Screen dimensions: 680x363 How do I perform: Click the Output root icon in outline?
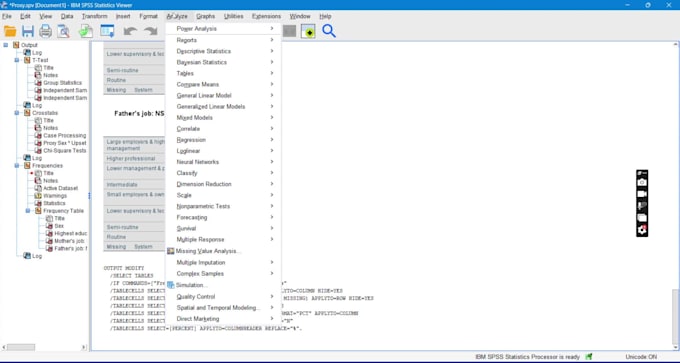pyautogui.click(x=16, y=45)
